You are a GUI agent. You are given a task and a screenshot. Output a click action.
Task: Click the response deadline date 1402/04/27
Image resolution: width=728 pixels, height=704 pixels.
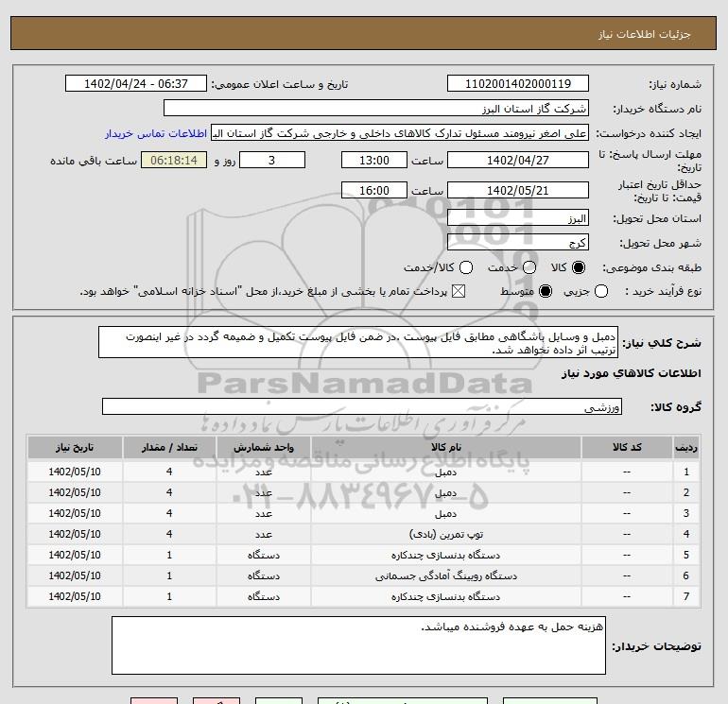518,160
